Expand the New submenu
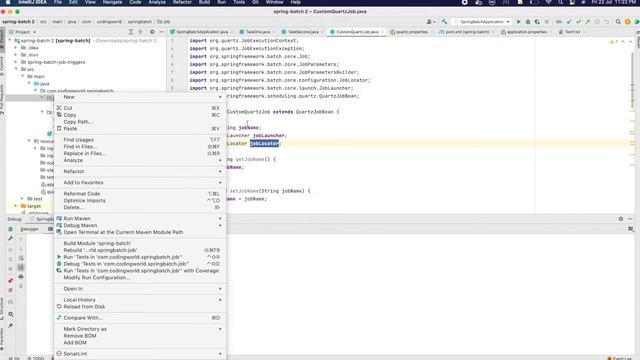The height and width of the screenshot is (360, 640). (x=140, y=97)
